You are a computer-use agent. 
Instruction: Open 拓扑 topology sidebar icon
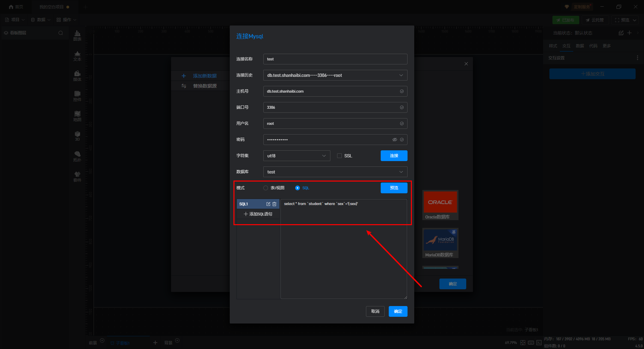coord(77,156)
